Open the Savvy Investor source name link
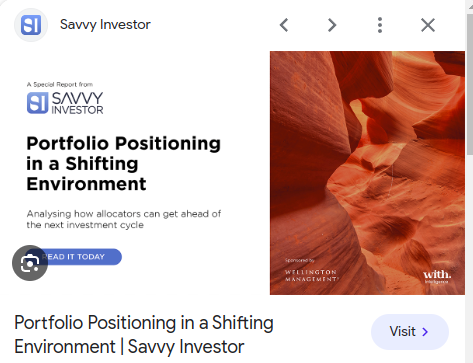 coord(105,25)
